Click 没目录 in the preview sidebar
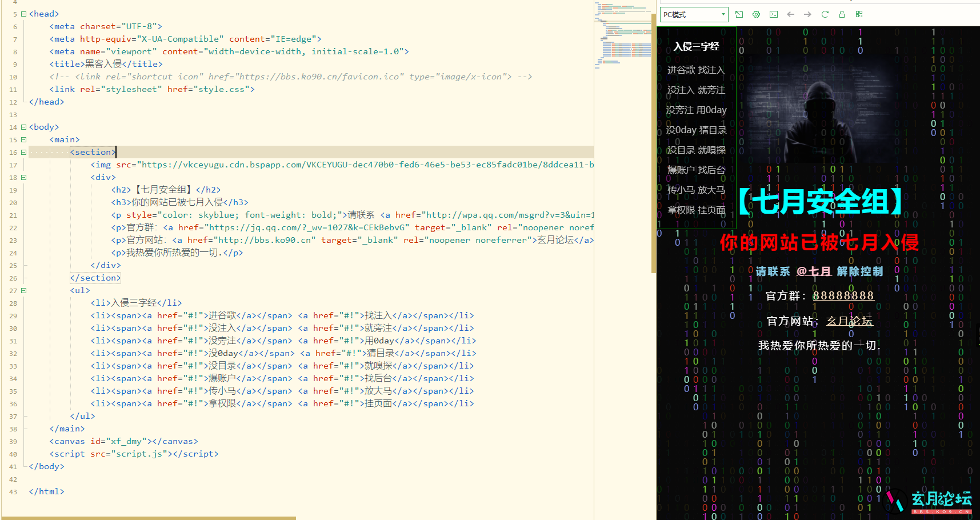This screenshot has width=980, height=520. [x=681, y=150]
